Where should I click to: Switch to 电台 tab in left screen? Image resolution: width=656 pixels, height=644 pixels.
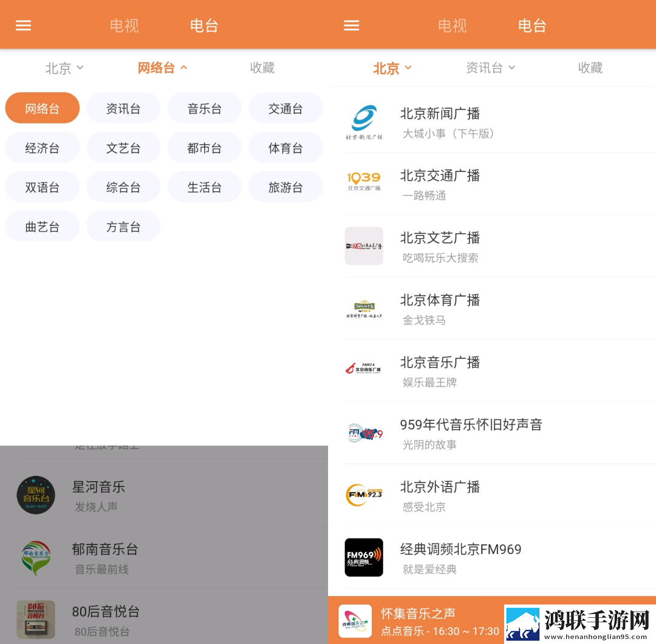(204, 26)
